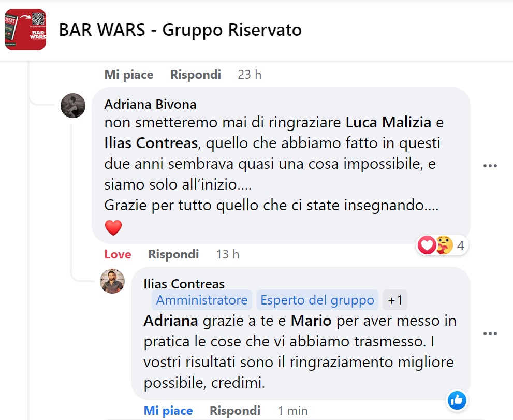The image size is (513, 420).
Task: Open Adriana Bivona's profile picture
Action: [73, 106]
